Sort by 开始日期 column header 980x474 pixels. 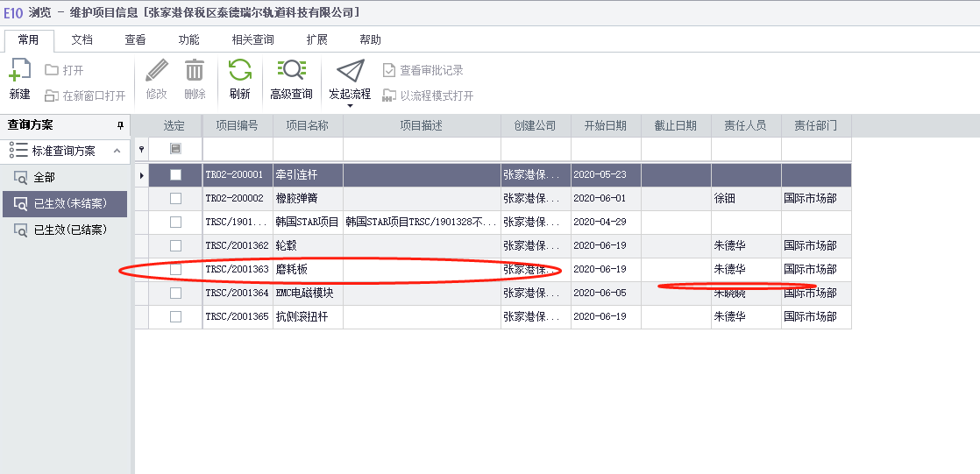tap(606, 125)
